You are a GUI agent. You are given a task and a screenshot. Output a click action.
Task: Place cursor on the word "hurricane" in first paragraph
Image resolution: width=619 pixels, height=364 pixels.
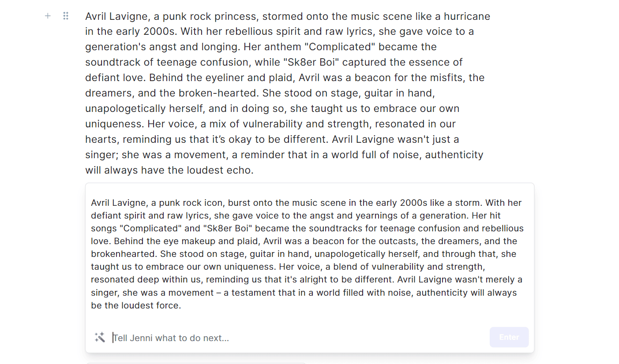click(x=467, y=16)
